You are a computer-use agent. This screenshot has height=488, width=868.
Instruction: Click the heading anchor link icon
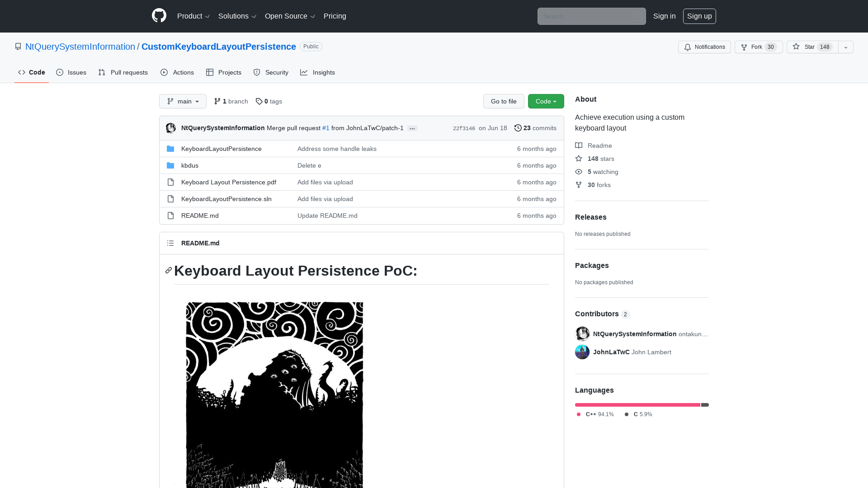tap(169, 270)
